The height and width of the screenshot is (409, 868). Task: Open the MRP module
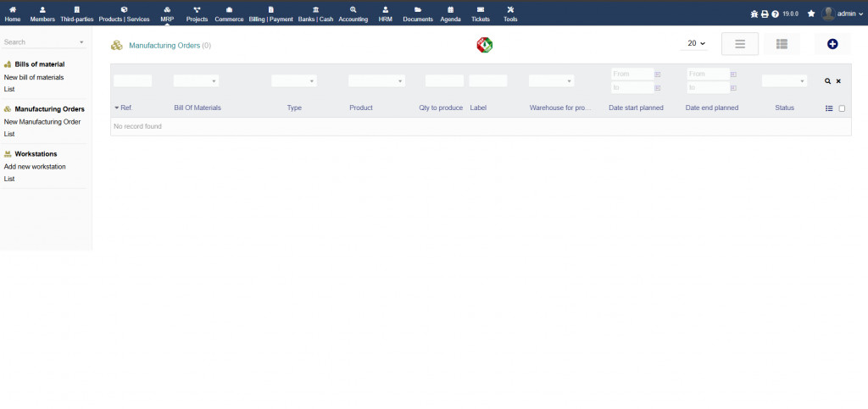(x=167, y=14)
